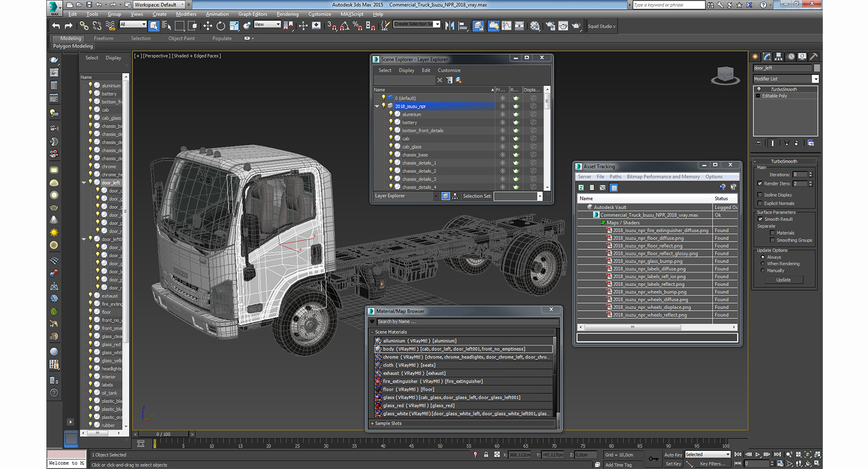Image resolution: width=868 pixels, height=469 pixels.
Task: Open the All selection filter dropdown
Action: coord(133,25)
